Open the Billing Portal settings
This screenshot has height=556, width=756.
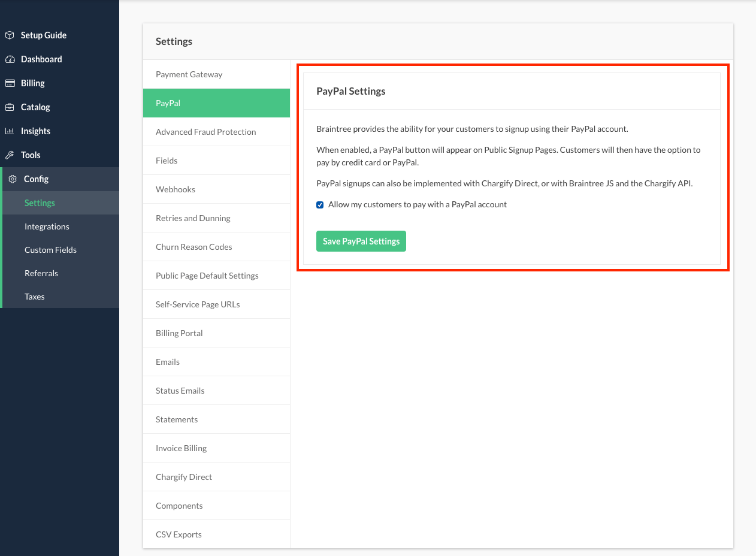click(179, 333)
